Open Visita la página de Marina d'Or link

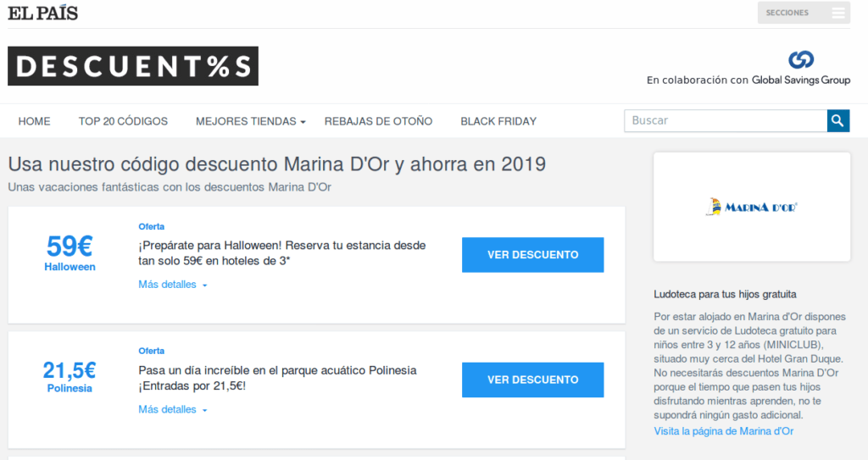(x=724, y=431)
